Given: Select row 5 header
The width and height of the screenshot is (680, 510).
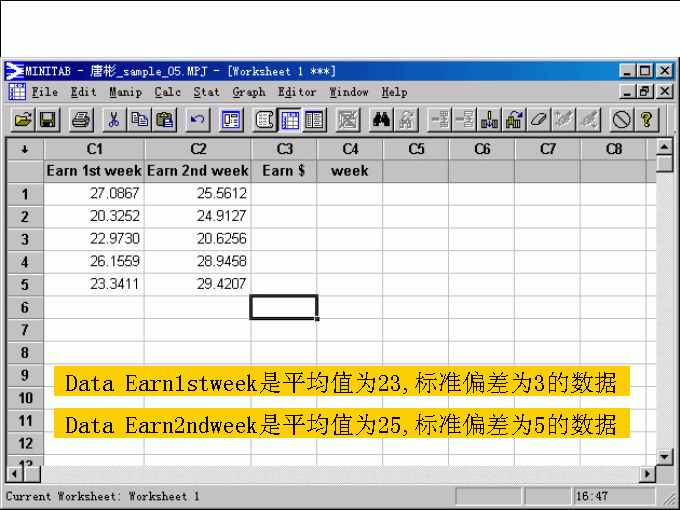Looking at the screenshot, I should (x=24, y=284).
